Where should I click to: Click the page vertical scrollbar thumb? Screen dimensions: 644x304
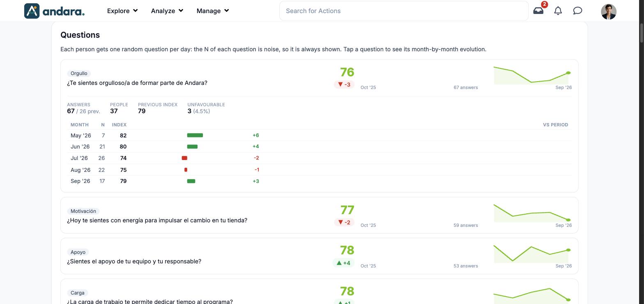pos(641,32)
